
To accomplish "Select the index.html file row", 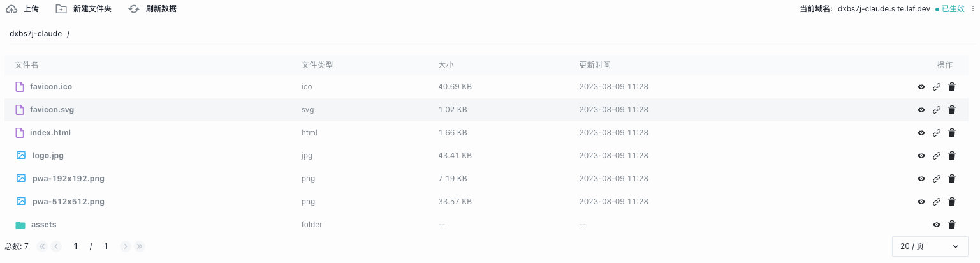I will pyautogui.click(x=51, y=133).
